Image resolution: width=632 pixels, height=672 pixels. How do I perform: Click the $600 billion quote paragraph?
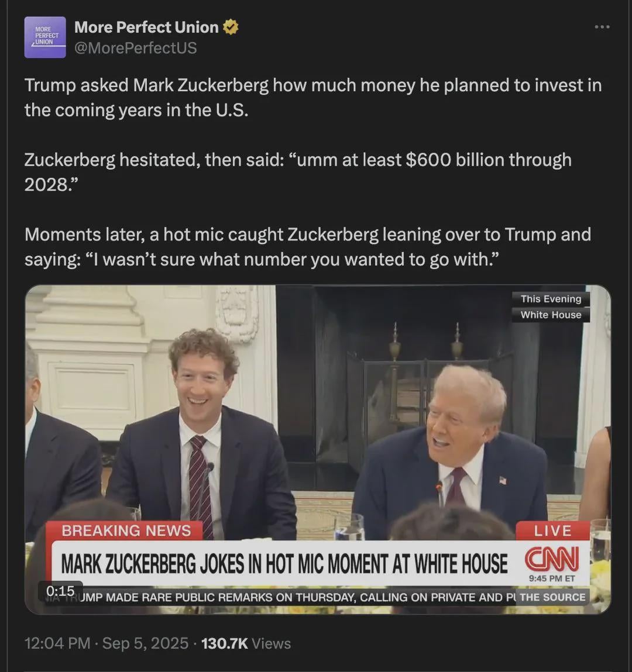(298, 172)
